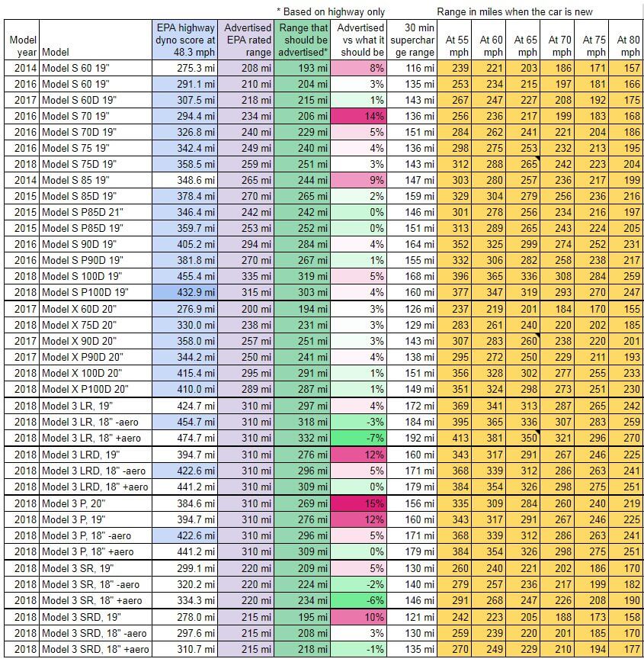Select the "Advertised EPA rated range" header
Image resolution: width=644 pixels, height=662 pixels.
245,40
